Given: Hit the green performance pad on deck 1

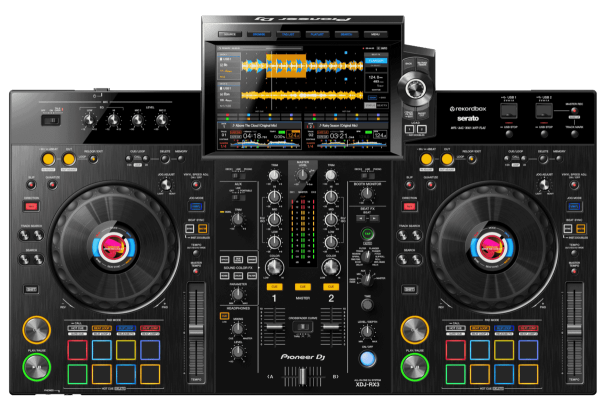Looking at the screenshot, I should (77, 374).
